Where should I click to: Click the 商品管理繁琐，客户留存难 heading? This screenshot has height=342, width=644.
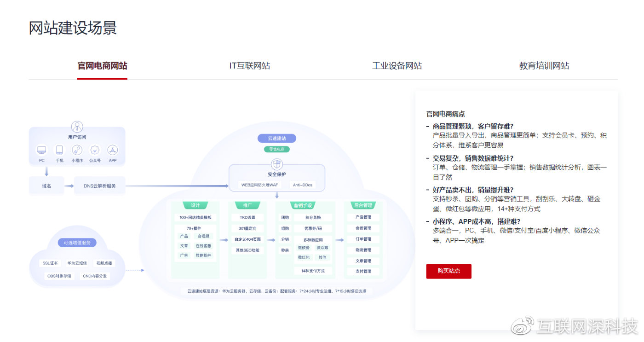pos(473,126)
